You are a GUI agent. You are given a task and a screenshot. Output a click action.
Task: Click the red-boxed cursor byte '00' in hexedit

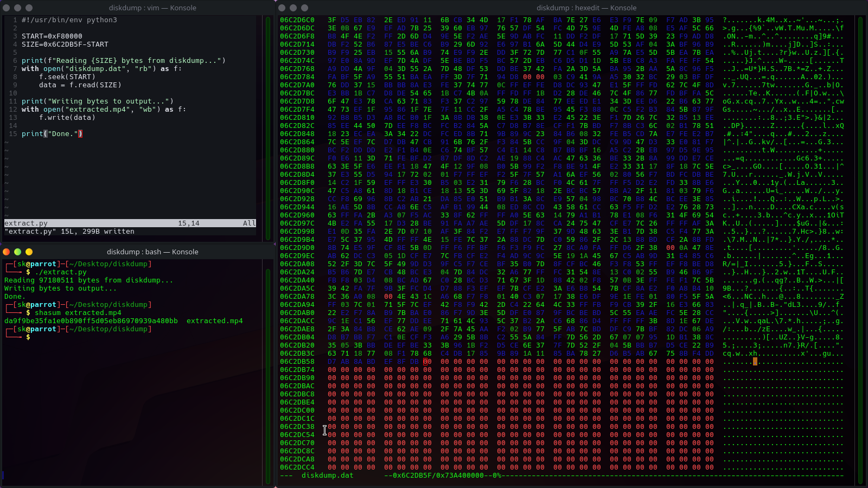(427, 362)
